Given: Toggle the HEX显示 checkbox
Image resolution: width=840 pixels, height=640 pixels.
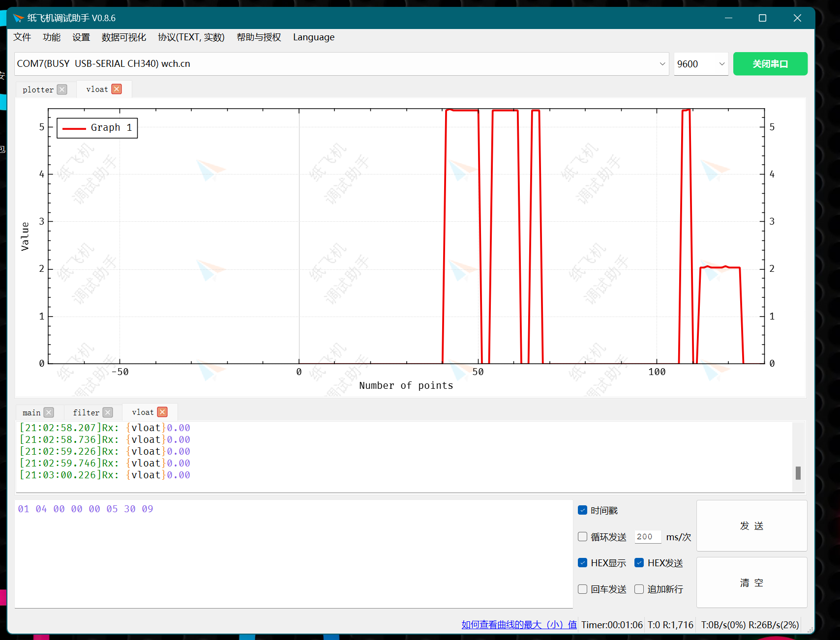Looking at the screenshot, I should pos(583,563).
